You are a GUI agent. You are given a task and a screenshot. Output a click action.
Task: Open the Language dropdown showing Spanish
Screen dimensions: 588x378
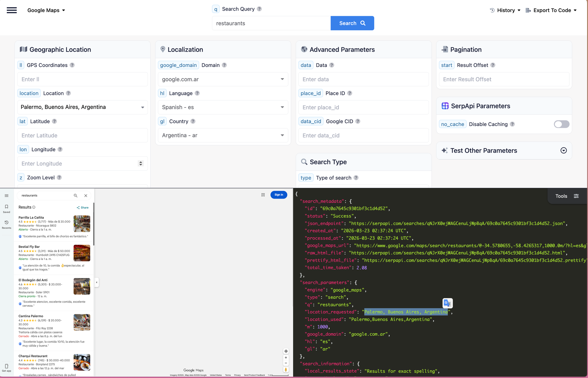pyautogui.click(x=223, y=107)
